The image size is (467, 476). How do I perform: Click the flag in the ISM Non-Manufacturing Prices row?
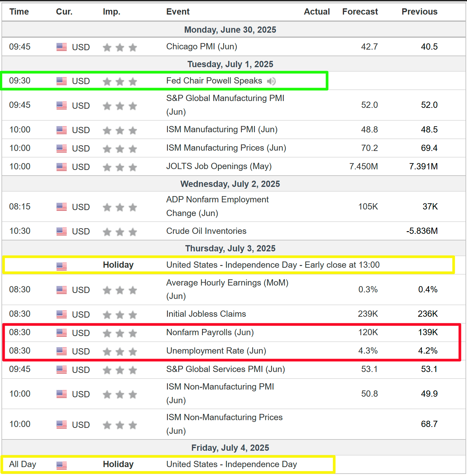click(61, 425)
